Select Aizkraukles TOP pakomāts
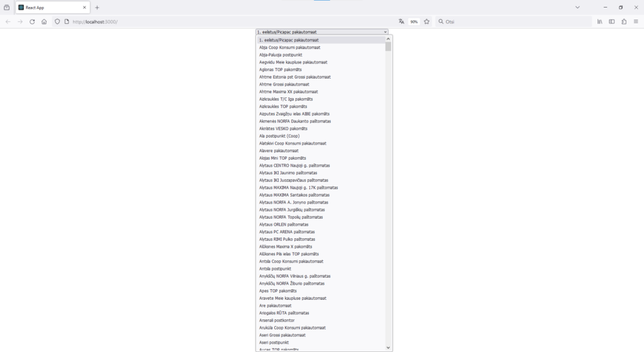The height and width of the screenshot is (352, 644). [x=321, y=107]
